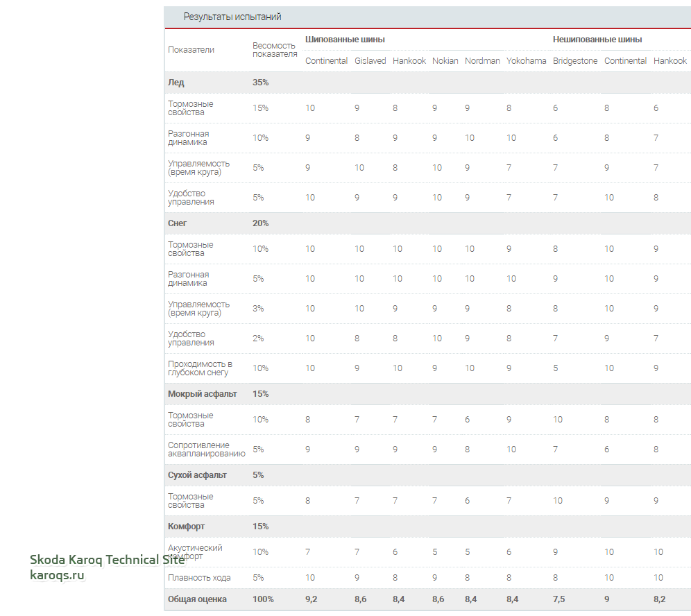Viewport: 691px width, 616px height.
Task: Click the 7,5 overall score for Bridgestone
Action: point(558,599)
